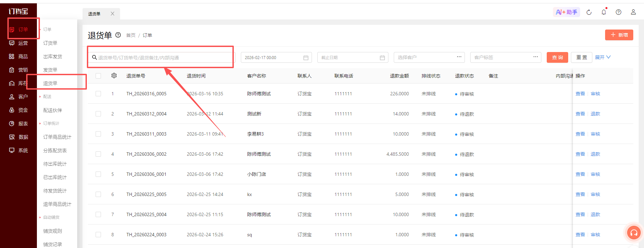Click the column settings gear icon
The image size is (644, 248).
(114, 76)
